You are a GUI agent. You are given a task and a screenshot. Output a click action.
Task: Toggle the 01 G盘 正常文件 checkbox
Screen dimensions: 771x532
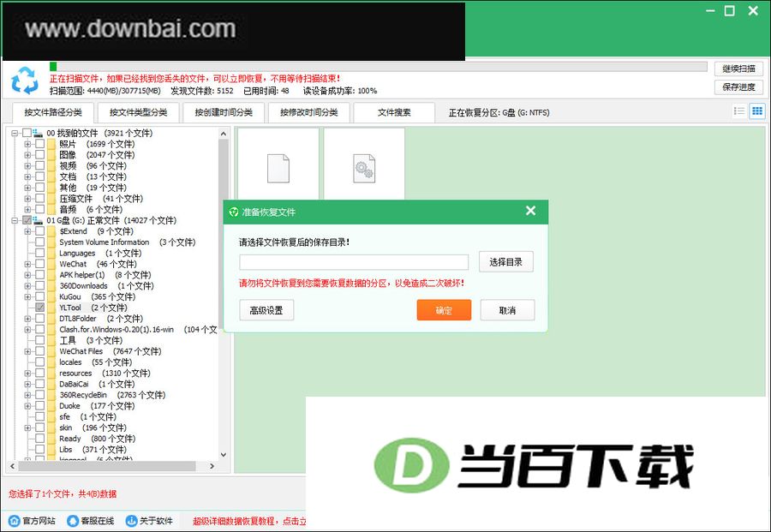tap(27, 220)
